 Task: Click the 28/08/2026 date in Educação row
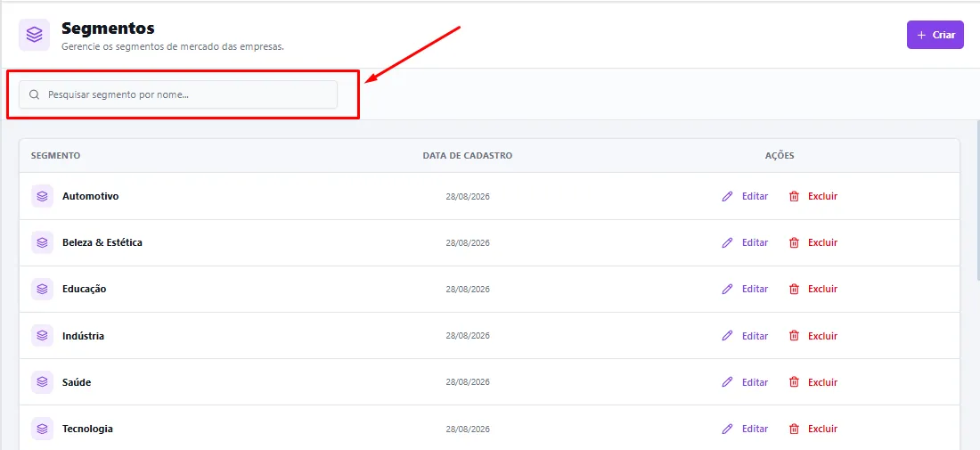coord(468,290)
